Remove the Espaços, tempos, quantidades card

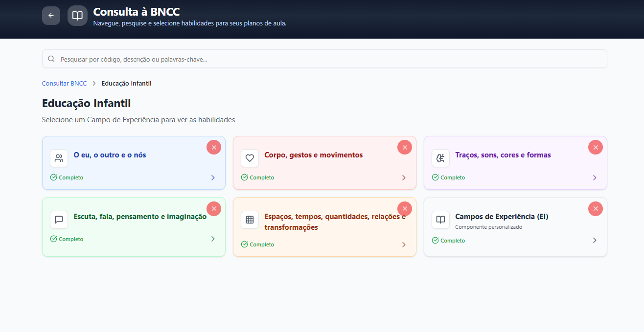405,209
